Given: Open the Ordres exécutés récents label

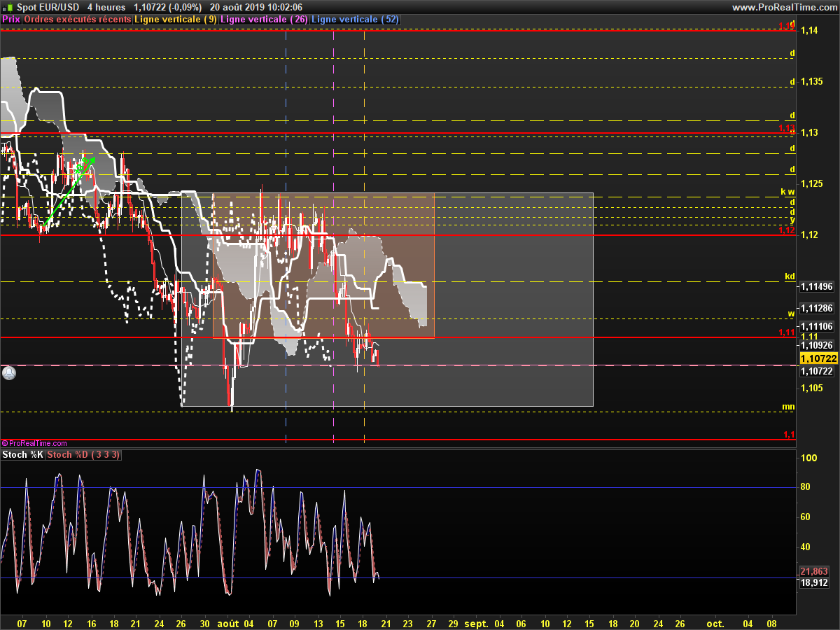Looking at the screenshot, I should tap(78, 20).
